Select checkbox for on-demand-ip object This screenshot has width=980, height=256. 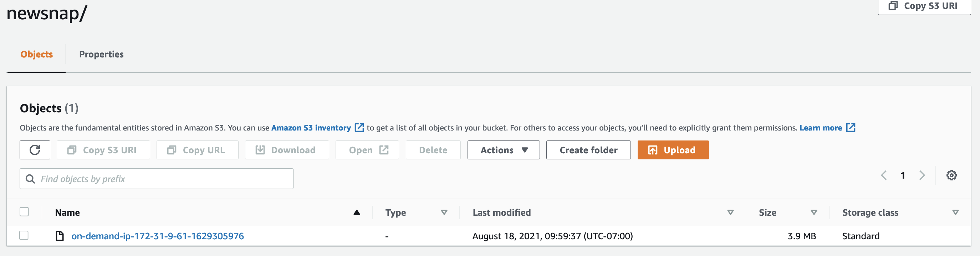click(24, 236)
